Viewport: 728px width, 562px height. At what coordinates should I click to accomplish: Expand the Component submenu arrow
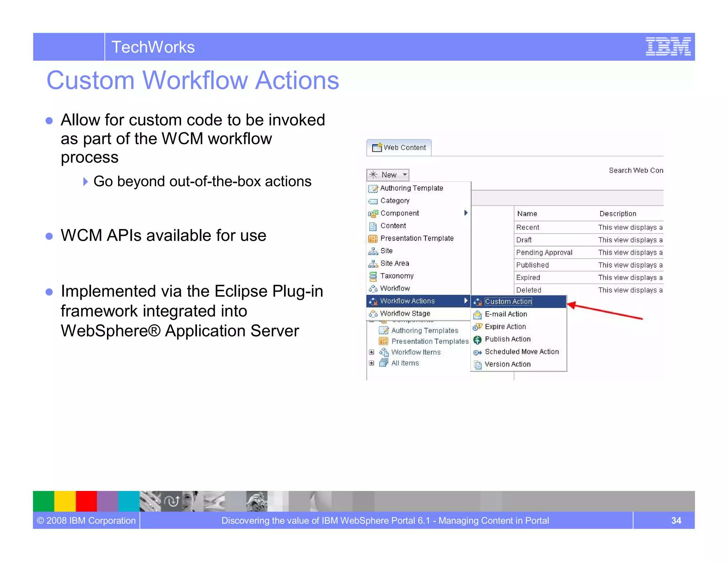(466, 213)
